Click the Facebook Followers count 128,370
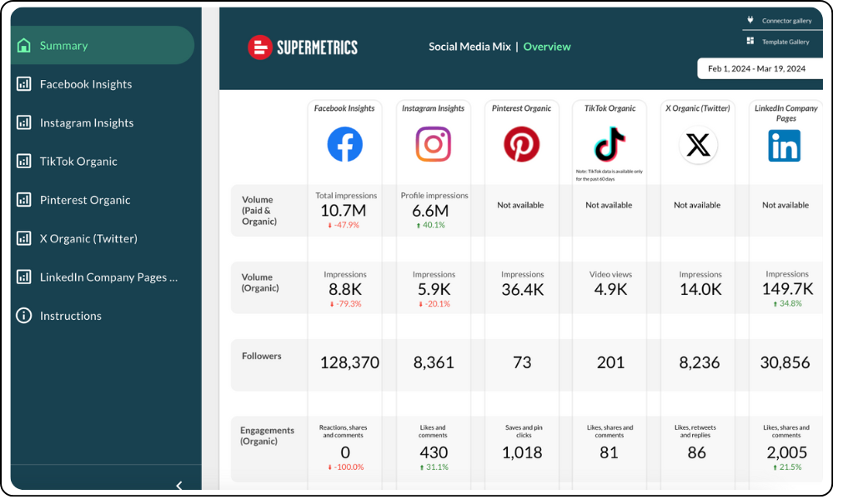The width and height of the screenshot is (848, 504). 349,362
